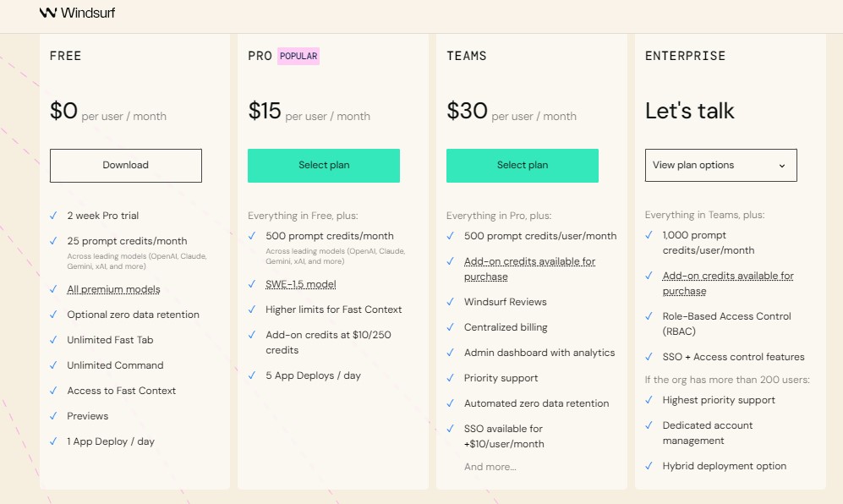Screen dimensions: 843x504
Task: Choose Select plan under Teams $30
Action: tap(523, 166)
